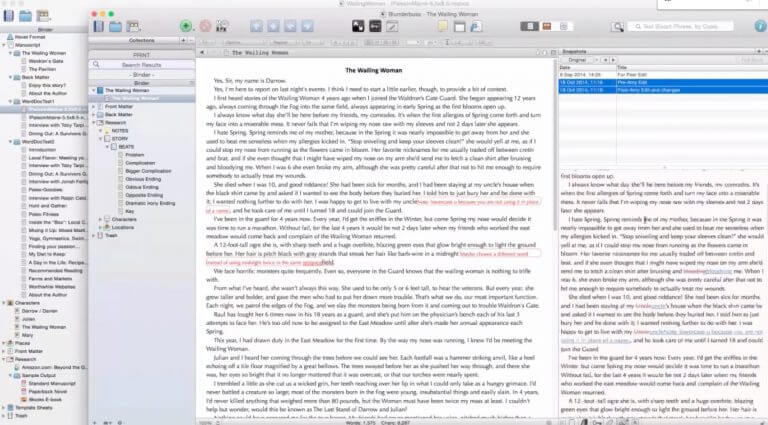Image resolution: width=768 pixels, height=425 pixels.
Task: Open the Layout icon menu in front toolbar
Action: (133, 26)
